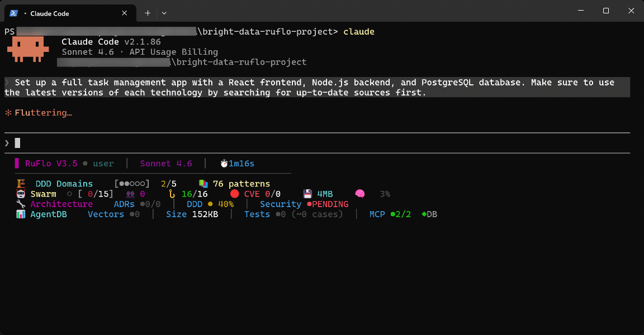Open a new terminal tab
The height and width of the screenshot is (335, 644).
pyautogui.click(x=149, y=12)
